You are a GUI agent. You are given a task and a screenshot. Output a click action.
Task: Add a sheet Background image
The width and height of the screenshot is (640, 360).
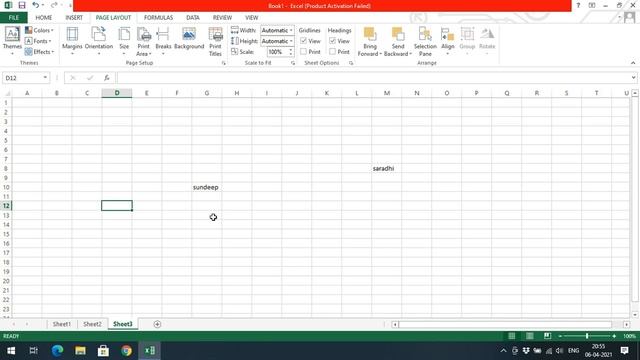click(189, 39)
